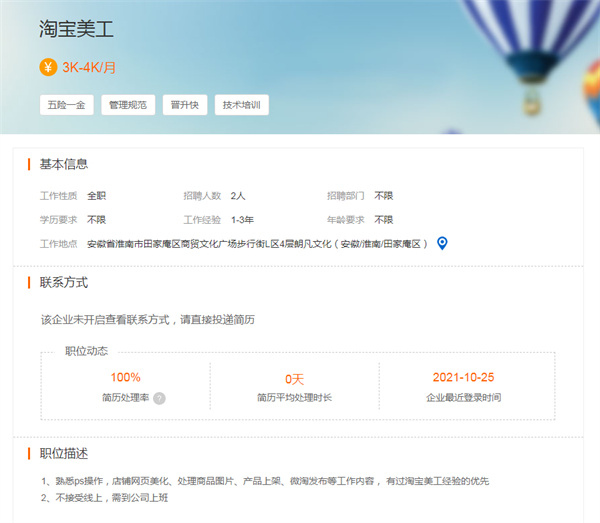Click the 工作地点 label
Viewport: 600px width, 523px height.
(59, 244)
